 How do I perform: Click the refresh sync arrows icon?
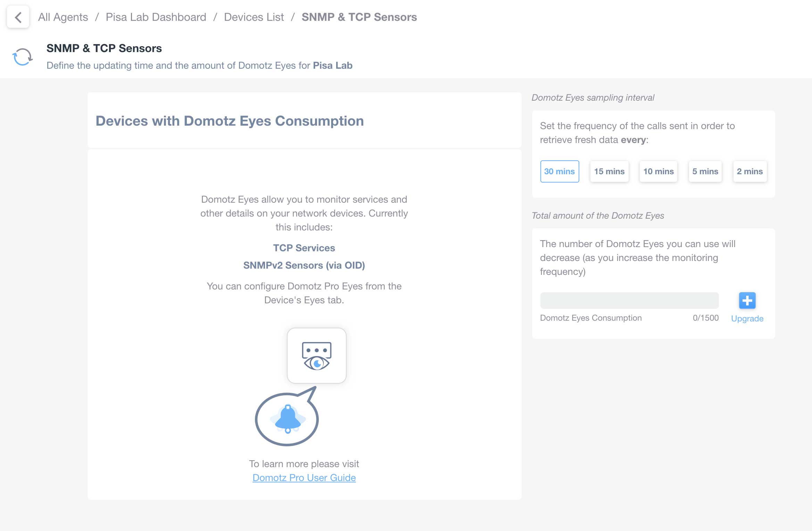pyautogui.click(x=23, y=57)
